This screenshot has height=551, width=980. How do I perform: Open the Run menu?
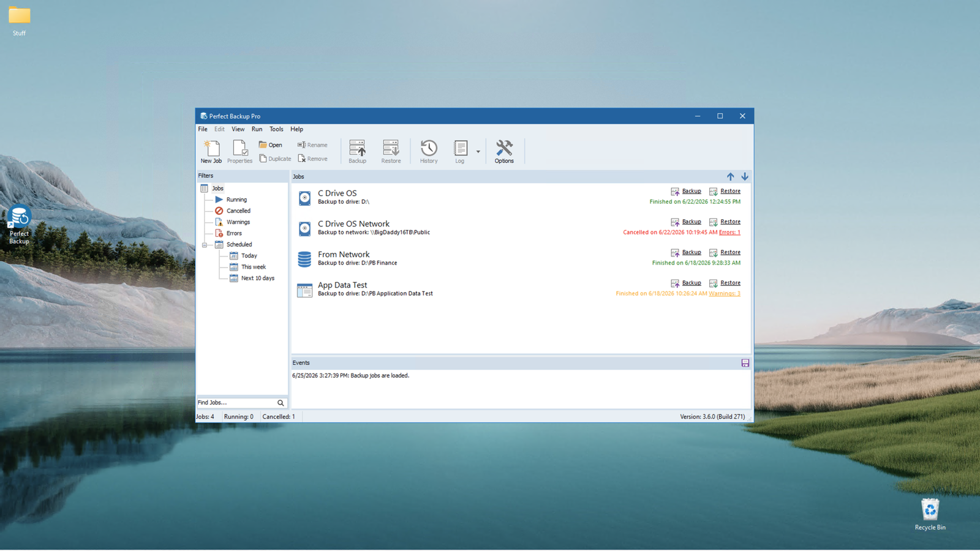pos(257,129)
